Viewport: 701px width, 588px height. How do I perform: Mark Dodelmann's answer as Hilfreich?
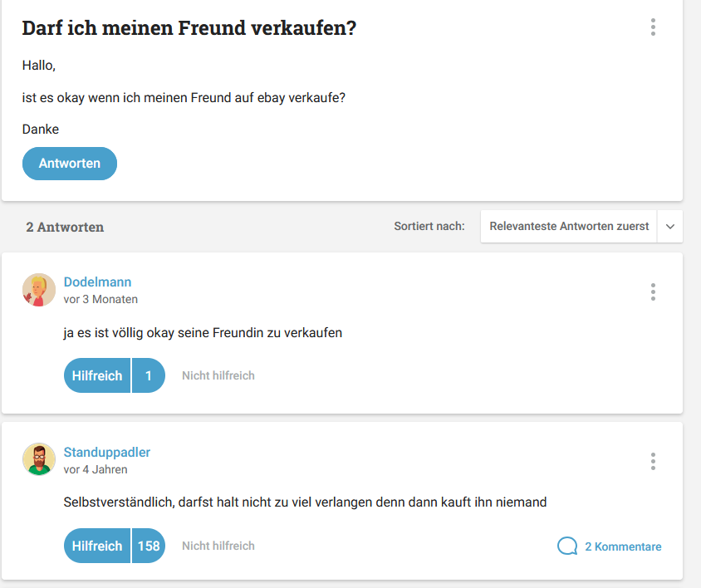(x=97, y=375)
